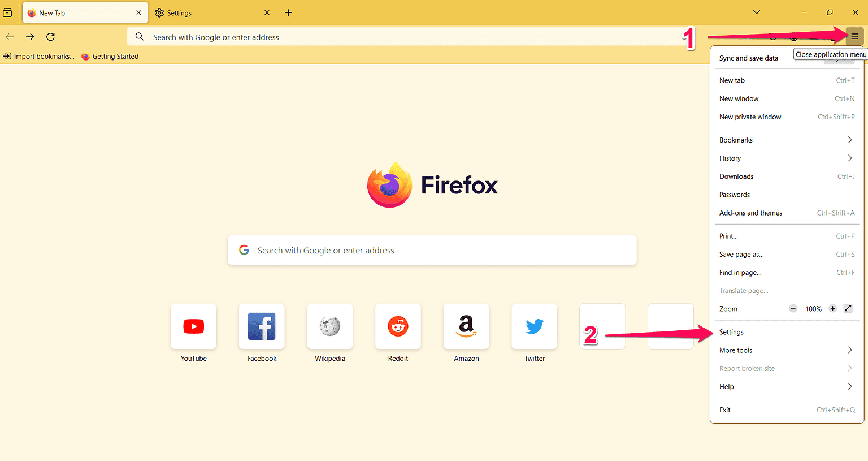Open Downloads from the menu
The width and height of the screenshot is (868, 461).
coord(787,176)
